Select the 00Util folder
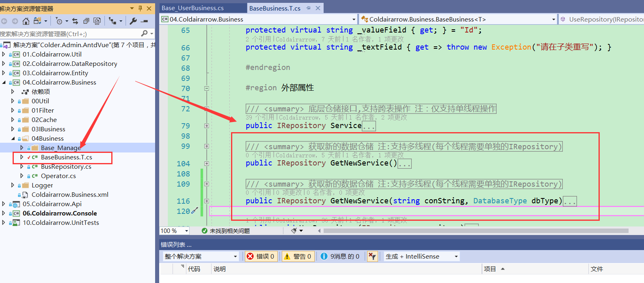 [x=40, y=101]
